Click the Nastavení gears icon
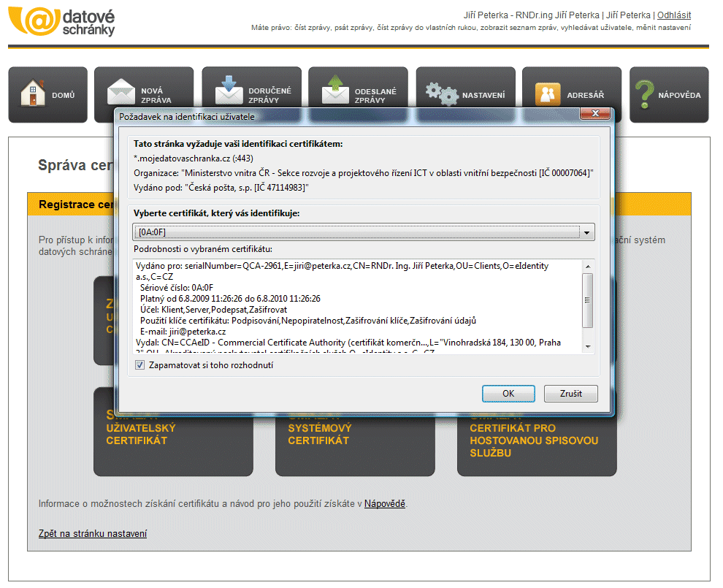This screenshot has width=723, height=588. tap(442, 94)
